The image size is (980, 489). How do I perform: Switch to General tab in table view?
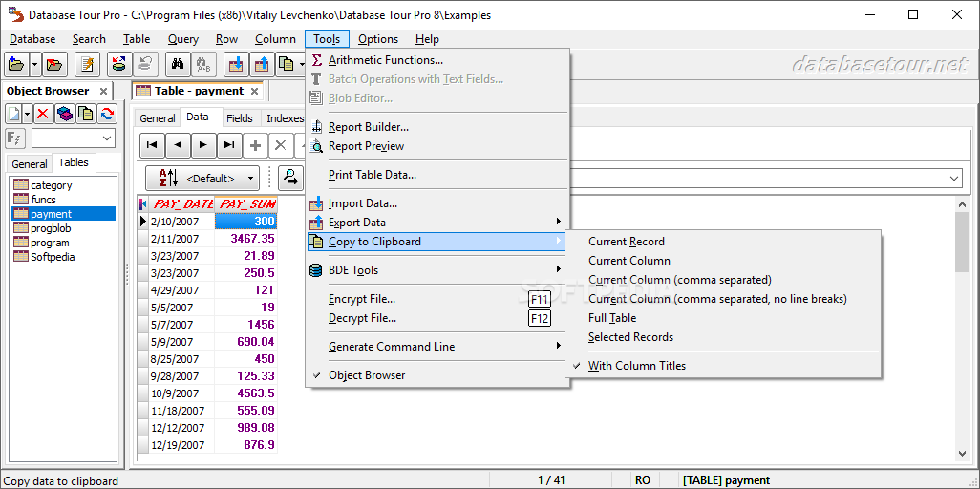coord(157,118)
